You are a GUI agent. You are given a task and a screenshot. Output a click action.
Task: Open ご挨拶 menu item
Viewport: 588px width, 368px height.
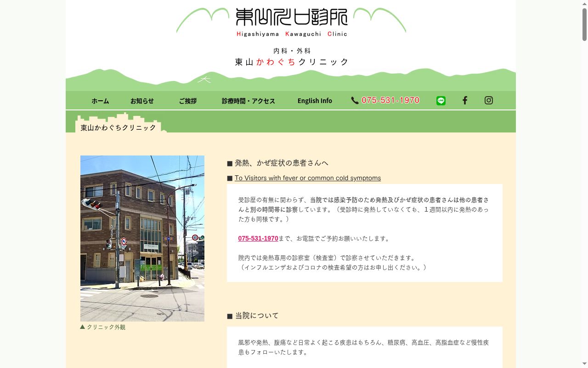pyautogui.click(x=188, y=101)
